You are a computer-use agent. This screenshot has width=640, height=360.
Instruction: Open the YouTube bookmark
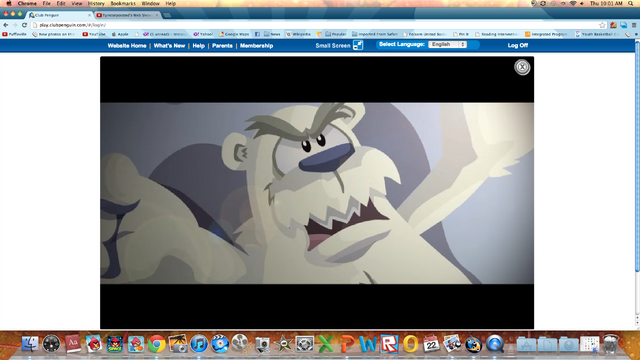pyautogui.click(x=94, y=34)
